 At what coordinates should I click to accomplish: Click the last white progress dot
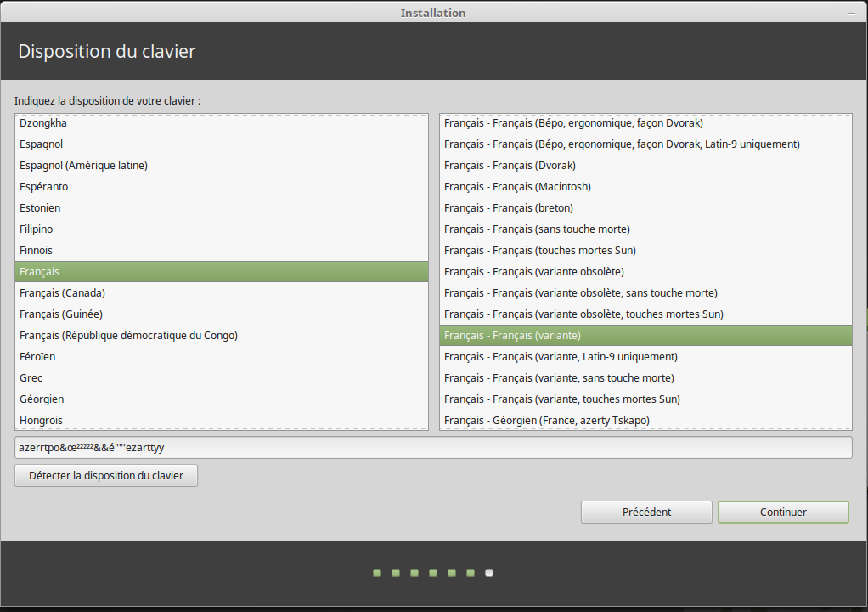[x=489, y=573]
